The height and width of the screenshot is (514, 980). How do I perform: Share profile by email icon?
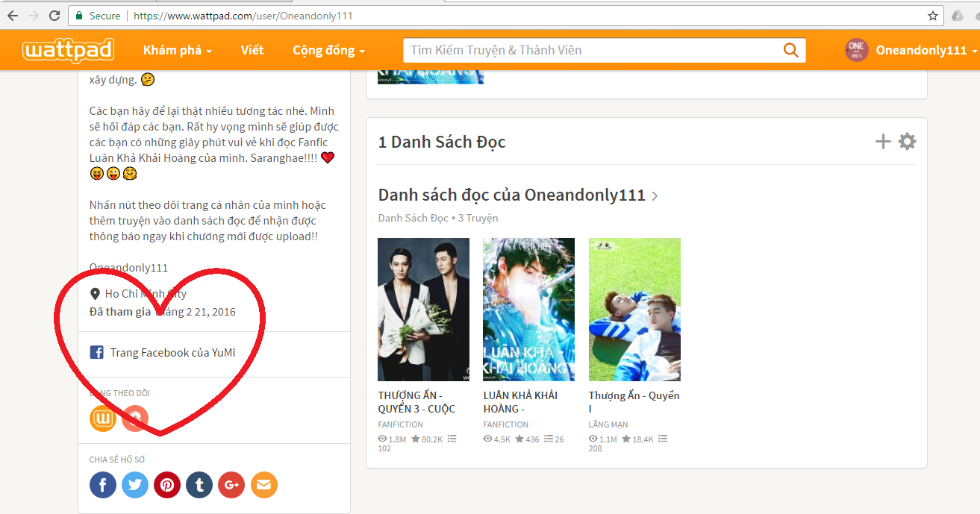click(x=263, y=485)
